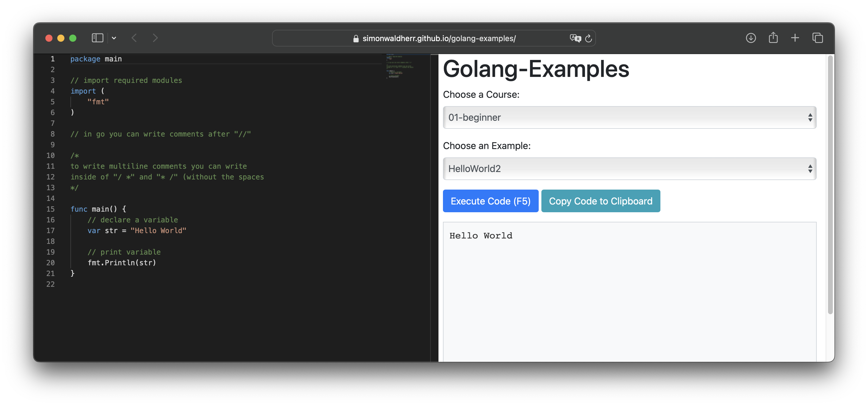
Task: Click the 'func main() {' line
Action: (98, 209)
